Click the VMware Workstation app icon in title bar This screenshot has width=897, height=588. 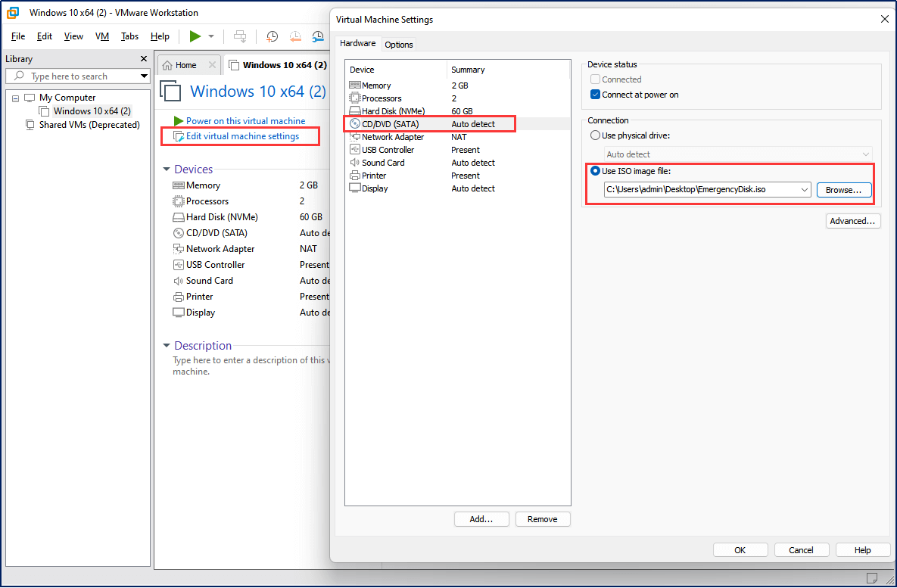tap(13, 12)
